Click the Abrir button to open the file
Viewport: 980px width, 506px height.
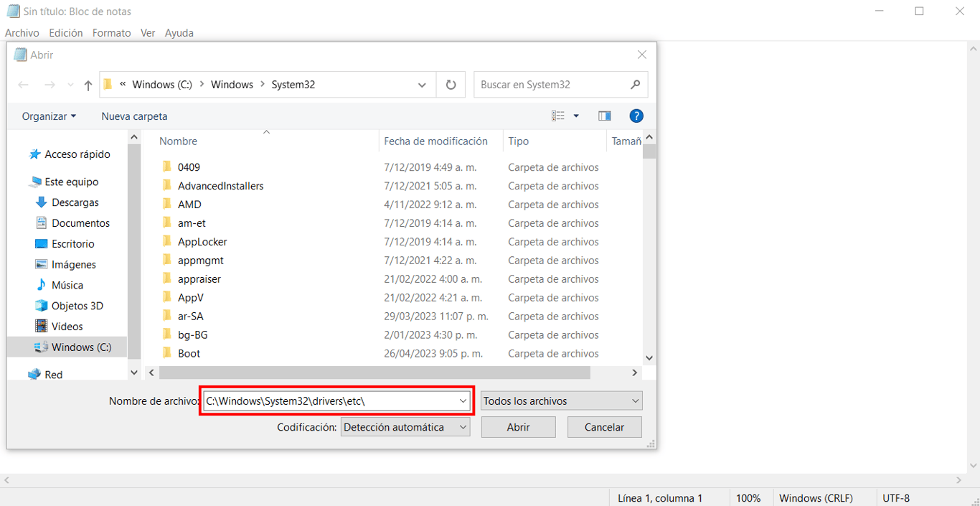point(518,426)
